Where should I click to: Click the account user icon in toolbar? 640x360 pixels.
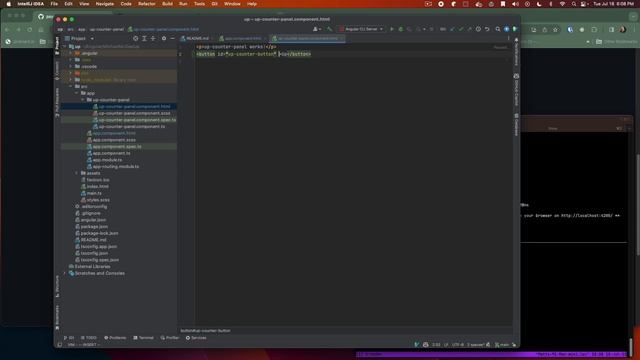(316, 29)
